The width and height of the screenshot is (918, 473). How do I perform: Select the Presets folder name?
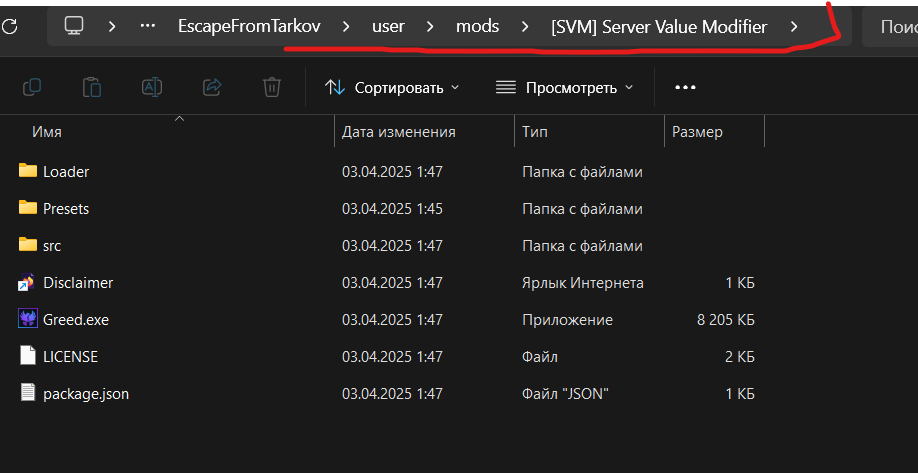coord(66,208)
